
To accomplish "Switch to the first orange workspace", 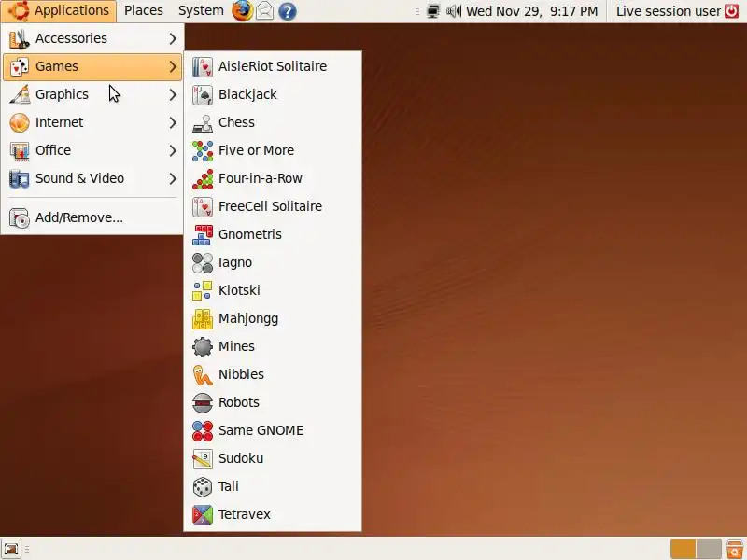I will click(683, 549).
